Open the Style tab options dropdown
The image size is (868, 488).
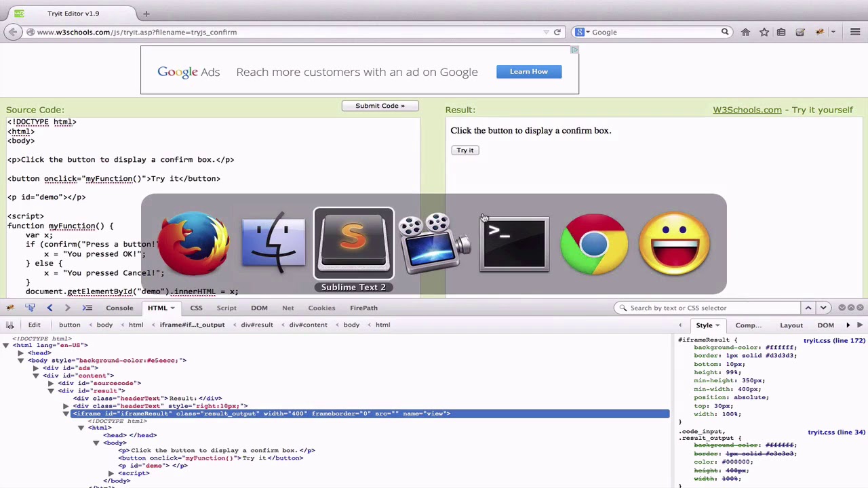tap(717, 325)
